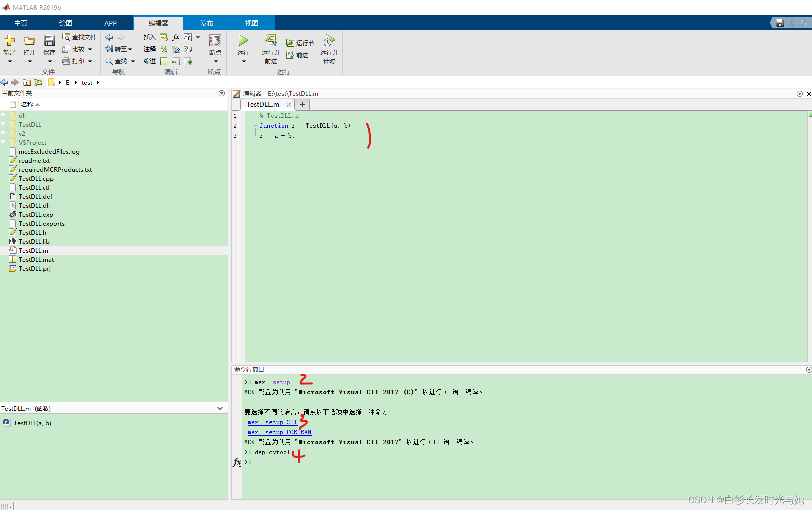Click the 比较 (Compare) icon

66,49
